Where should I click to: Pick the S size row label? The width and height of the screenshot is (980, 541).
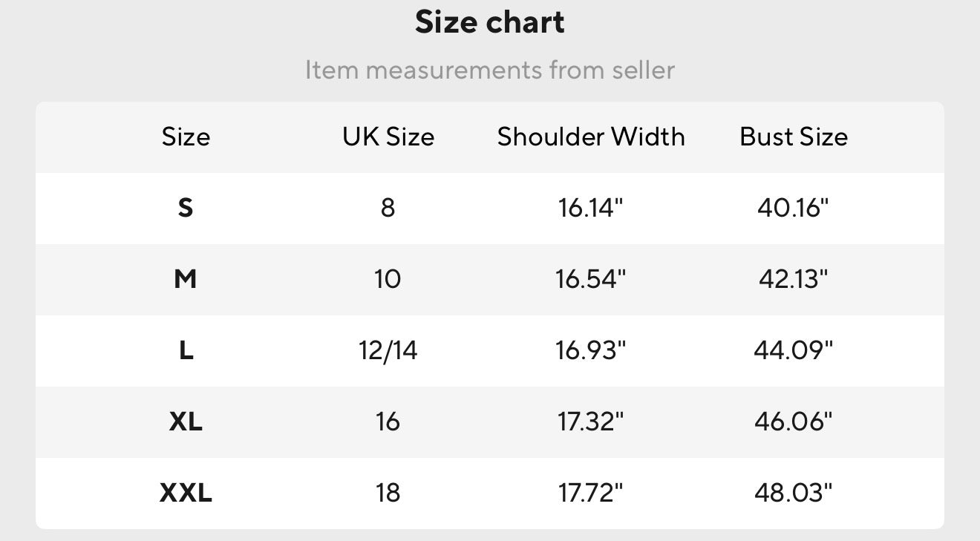186,208
